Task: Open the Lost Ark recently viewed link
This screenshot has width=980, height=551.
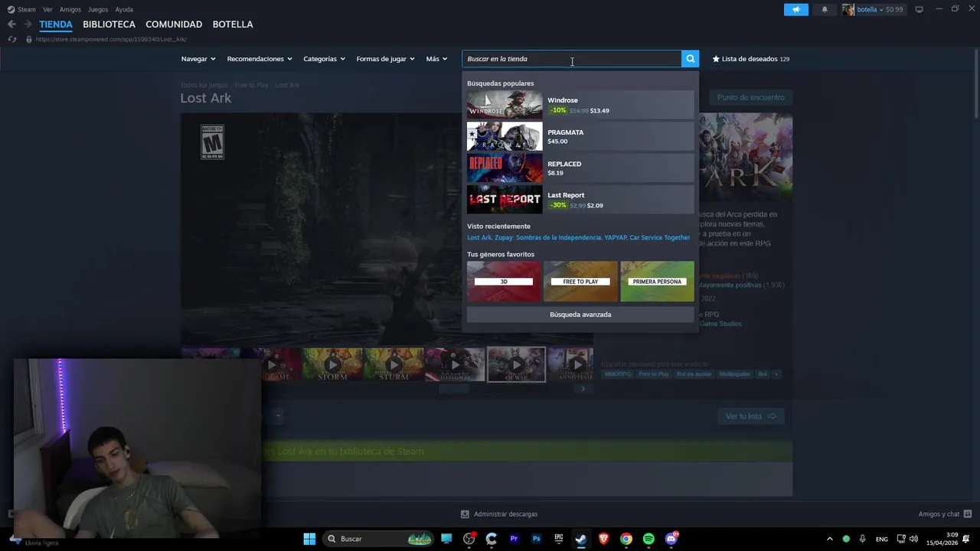Action: coord(479,237)
